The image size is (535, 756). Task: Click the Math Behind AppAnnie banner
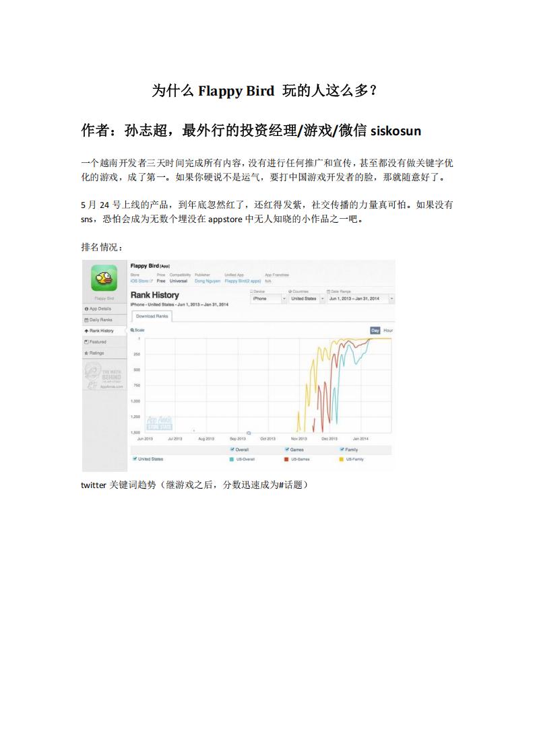pos(104,376)
